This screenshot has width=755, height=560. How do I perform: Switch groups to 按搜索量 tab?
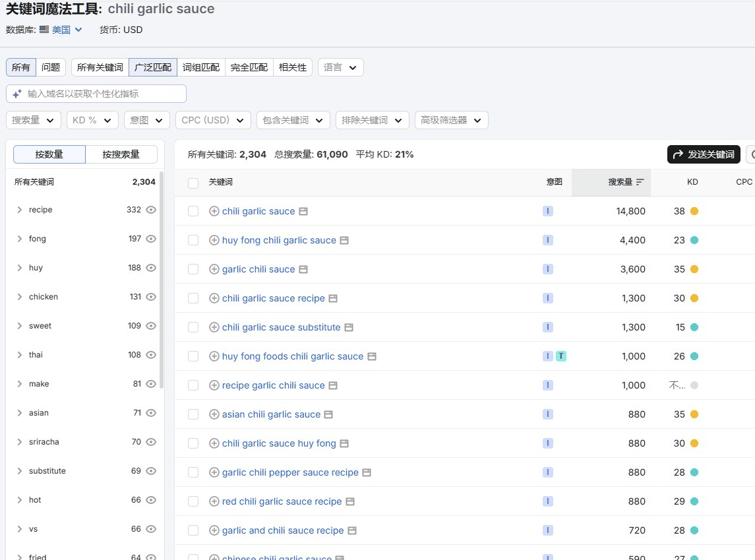[x=121, y=154]
